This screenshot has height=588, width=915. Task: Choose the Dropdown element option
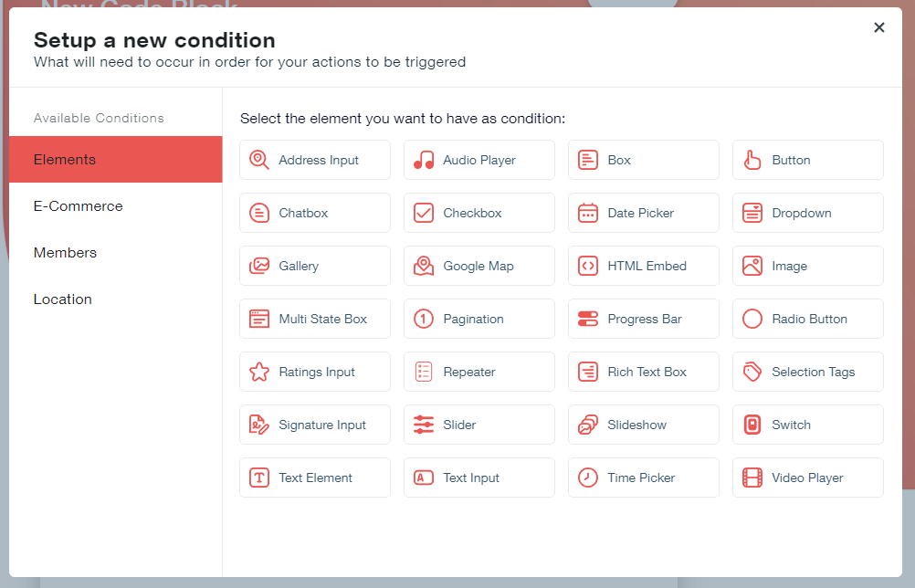tap(807, 213)
